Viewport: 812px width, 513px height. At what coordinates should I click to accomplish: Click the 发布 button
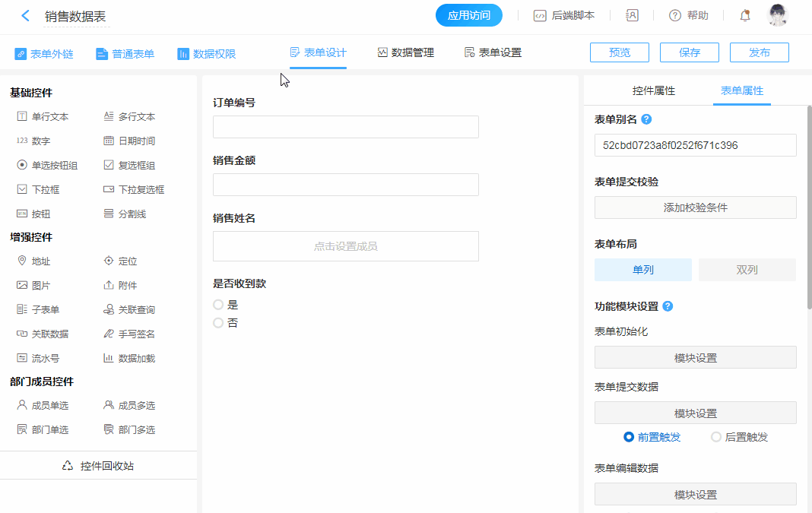[759, 52]
